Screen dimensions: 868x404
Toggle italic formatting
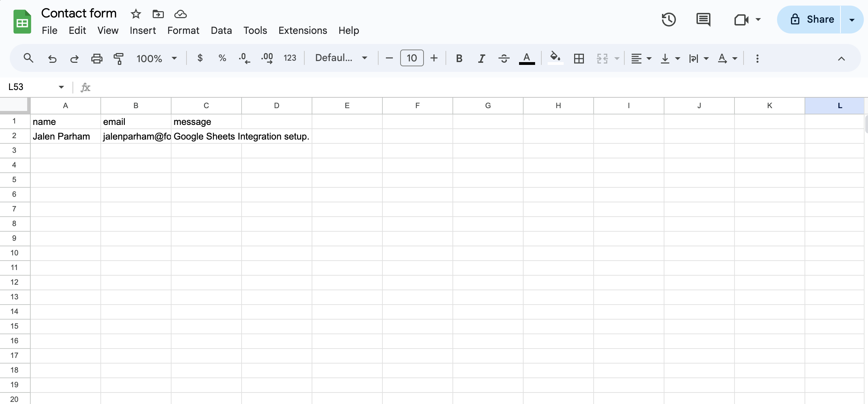(x=481, y=58)
